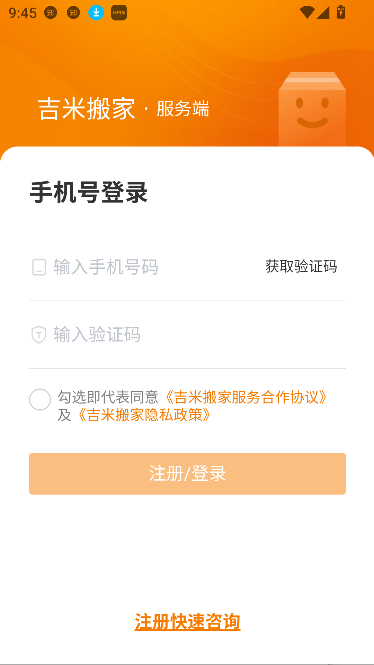This screenshot has width=374, height=665.
Task: Check the agreement consent circle
Action: [x=40, y=399]
